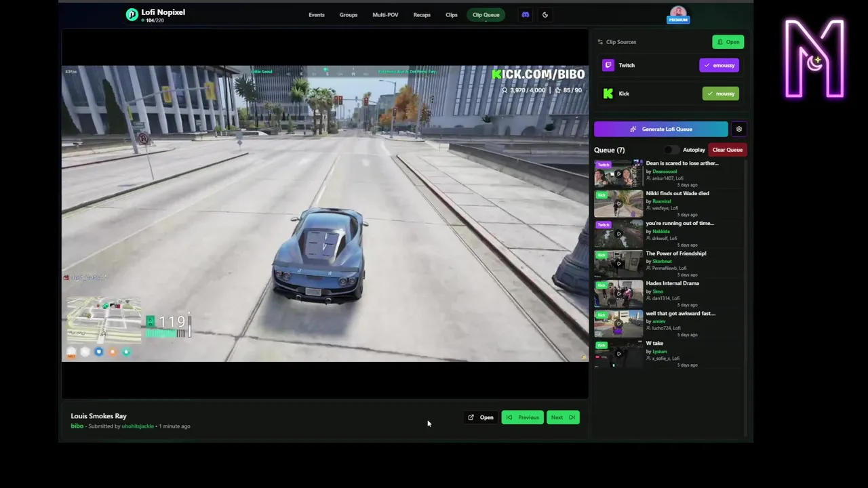The height and width of the screenshot is (488, 868).
Task: Go to the Previous clip
Action: pyautogui.click(x=522, y=418)
